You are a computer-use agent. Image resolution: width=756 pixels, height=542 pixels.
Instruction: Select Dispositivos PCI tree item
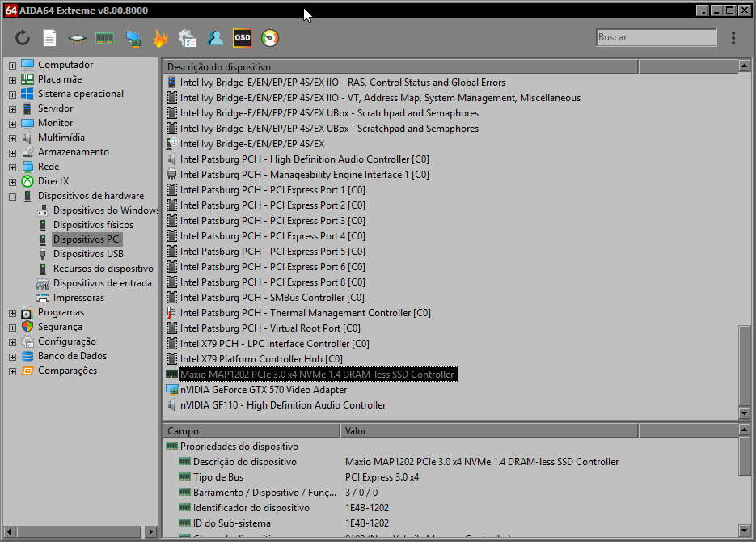click(87, 239)
